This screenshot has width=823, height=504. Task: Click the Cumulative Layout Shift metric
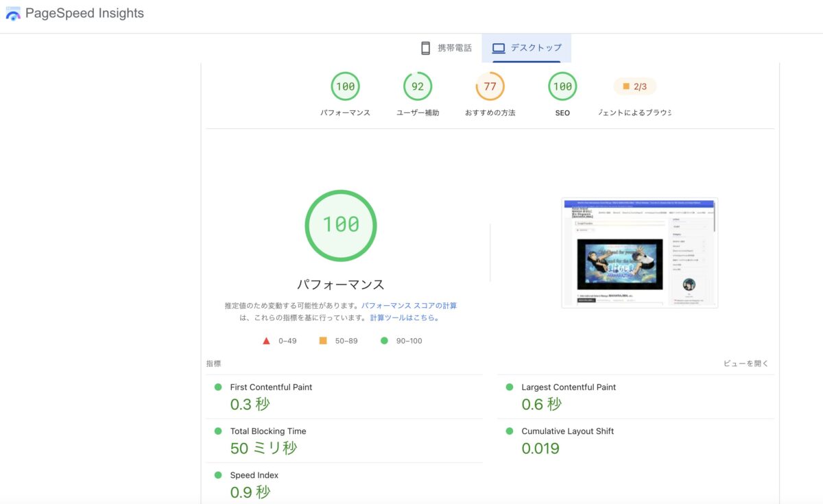[x=636, y=441]
